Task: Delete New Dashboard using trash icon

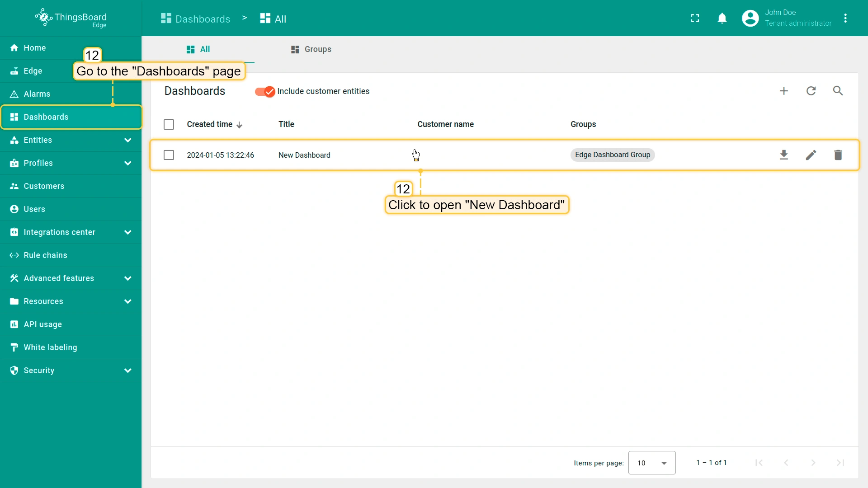Action: [838, 155]
